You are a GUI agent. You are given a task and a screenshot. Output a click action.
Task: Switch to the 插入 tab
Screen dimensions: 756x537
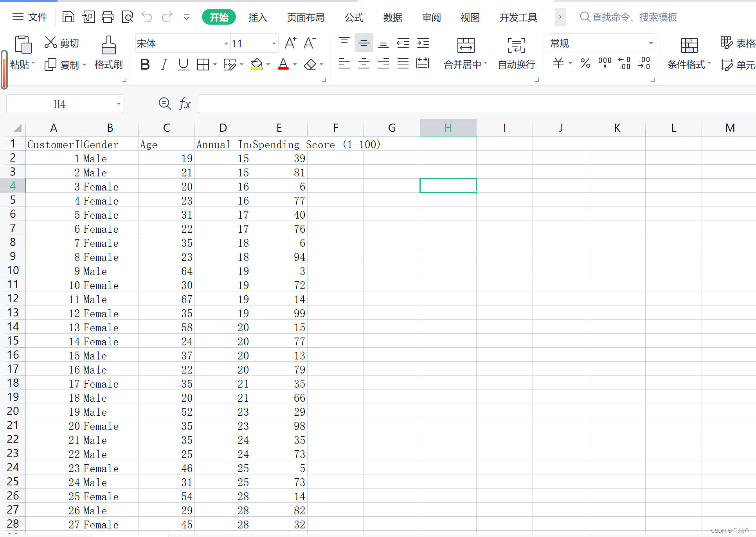tap(257, 17)
